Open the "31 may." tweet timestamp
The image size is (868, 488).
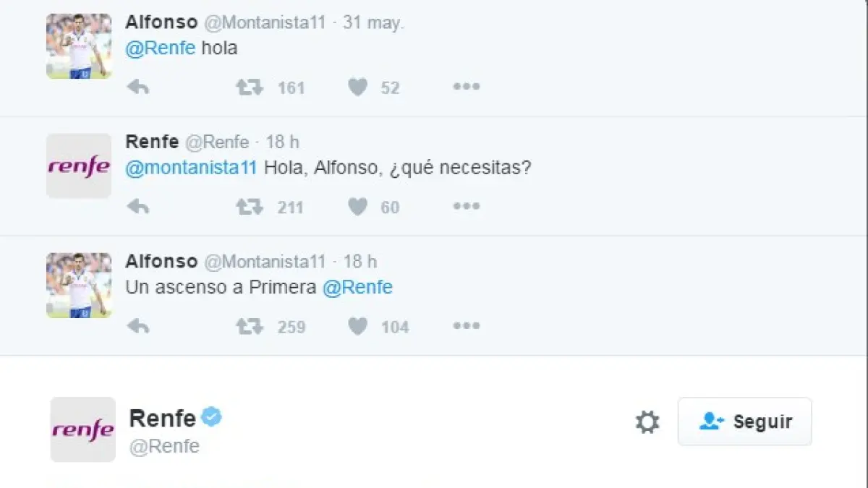coord(373,22)
